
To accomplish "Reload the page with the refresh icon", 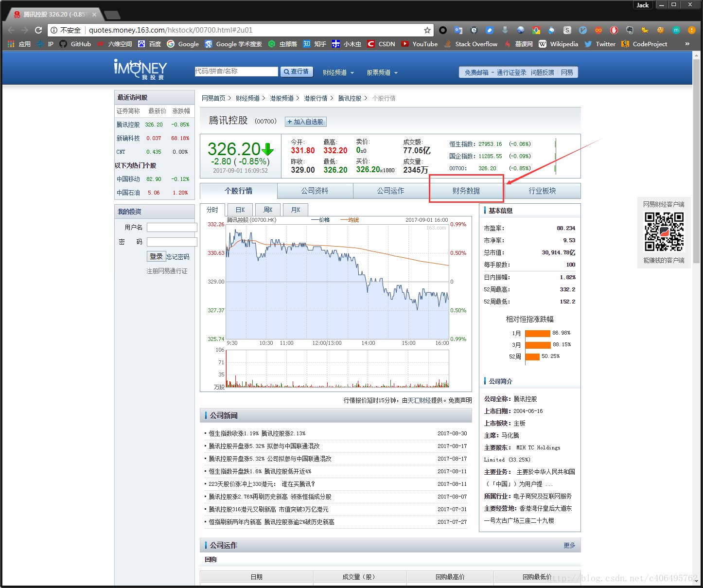I will point(38,30).
